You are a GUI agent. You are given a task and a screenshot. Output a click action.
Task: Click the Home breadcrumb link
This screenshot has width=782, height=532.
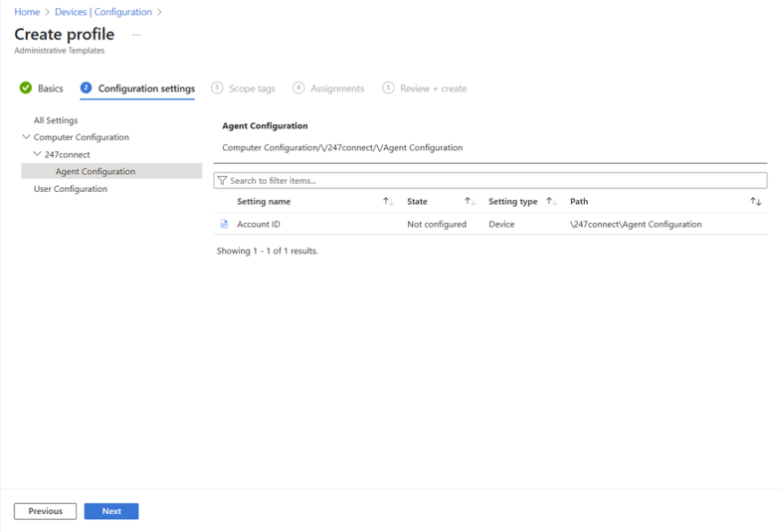tap(27, 12)
